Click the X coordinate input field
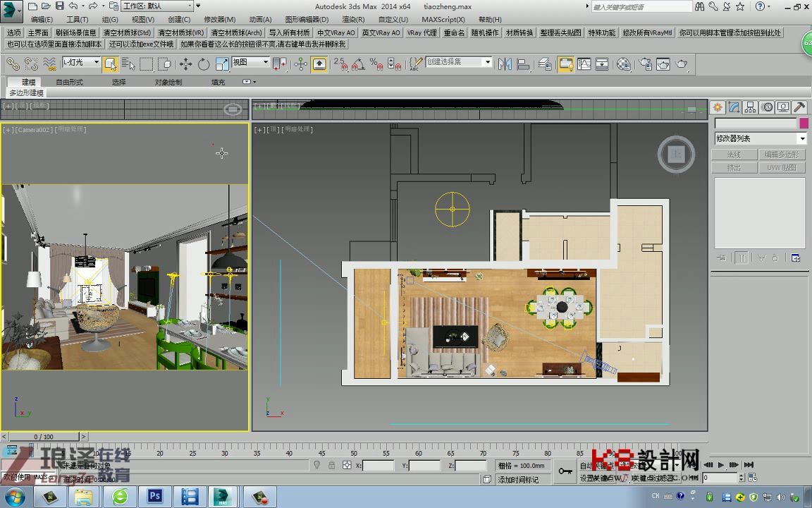This screenshot has width=812, height=508. [x=378, y=466]
